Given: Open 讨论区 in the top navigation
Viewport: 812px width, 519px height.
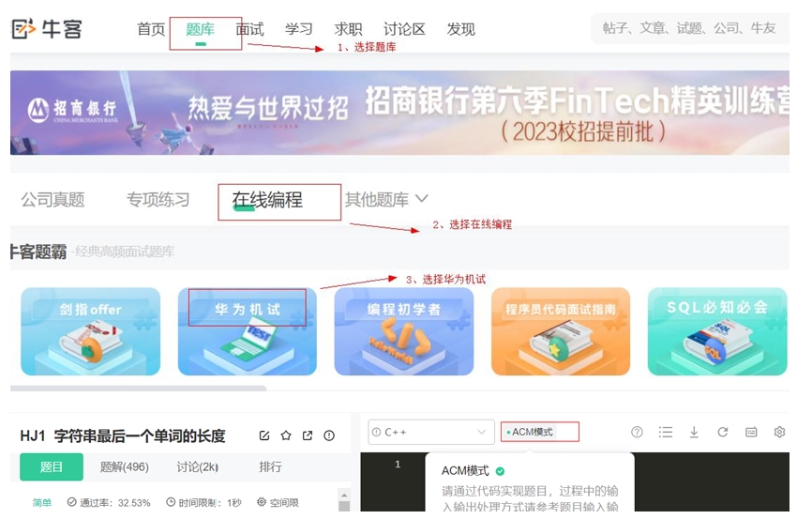Looking at the screenshot, I should pyautogui.click(x=404, y=29).
